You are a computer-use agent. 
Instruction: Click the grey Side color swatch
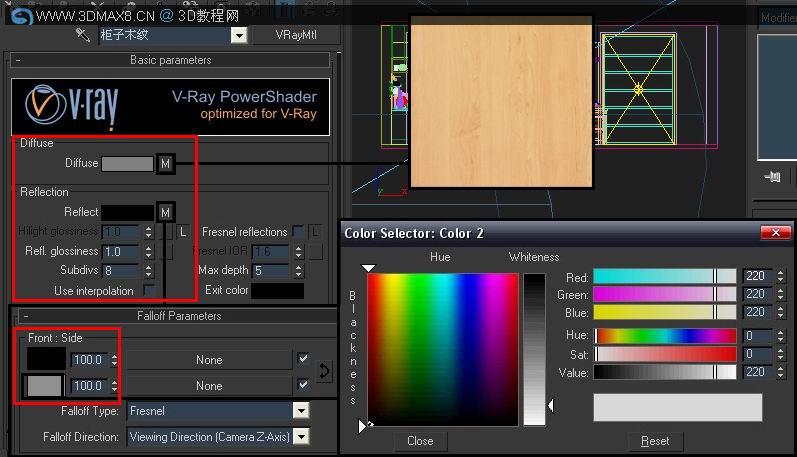coord(44,386)
